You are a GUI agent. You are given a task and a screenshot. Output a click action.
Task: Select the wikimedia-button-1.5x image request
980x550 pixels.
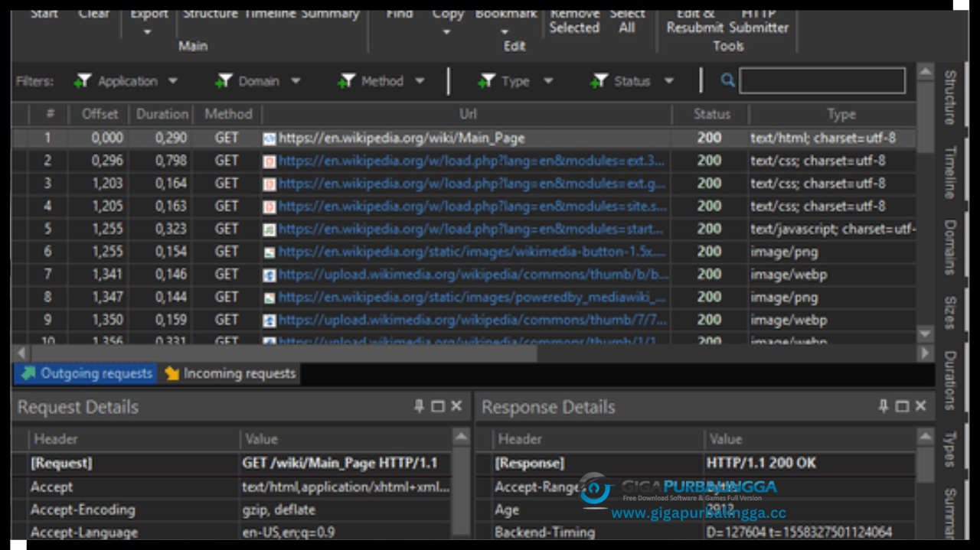pyautogui.click(x=464, y=252)
